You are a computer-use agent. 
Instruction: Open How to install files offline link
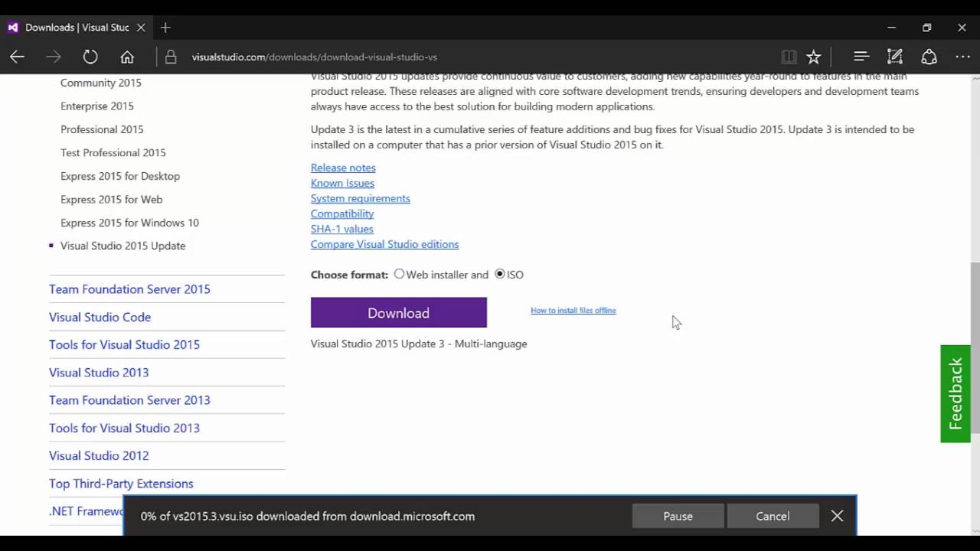pyautogui.click(x=573, y=310)
